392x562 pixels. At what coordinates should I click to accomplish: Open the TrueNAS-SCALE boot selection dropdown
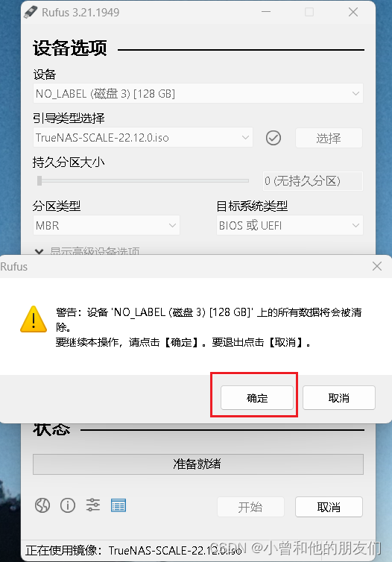[x=143, y=138]
